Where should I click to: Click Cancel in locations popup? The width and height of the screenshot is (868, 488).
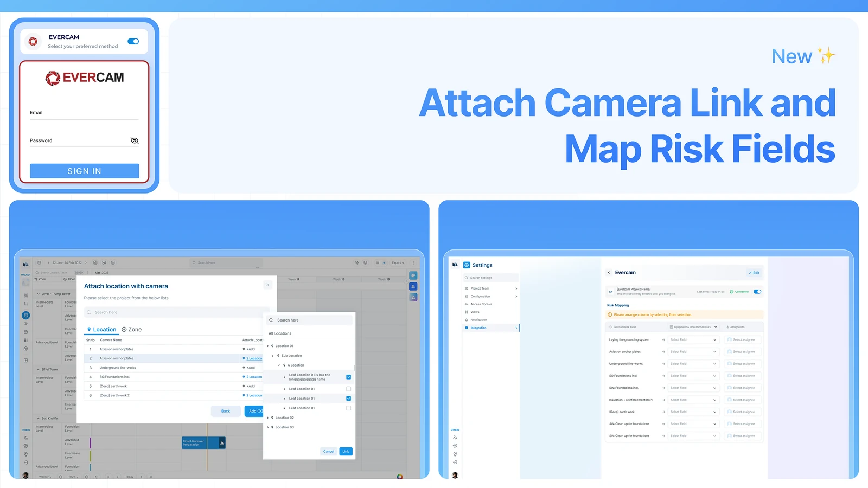(329, 451)
